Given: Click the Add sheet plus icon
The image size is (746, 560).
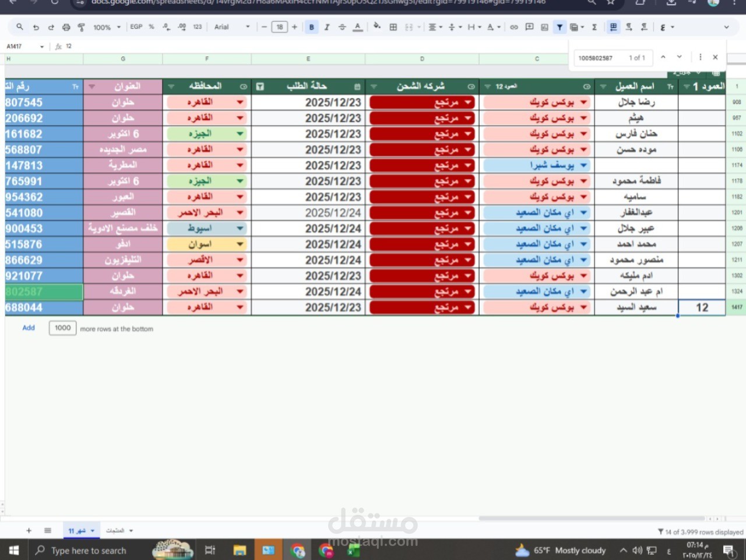Looking at the screenshot, I should (28, 530).
